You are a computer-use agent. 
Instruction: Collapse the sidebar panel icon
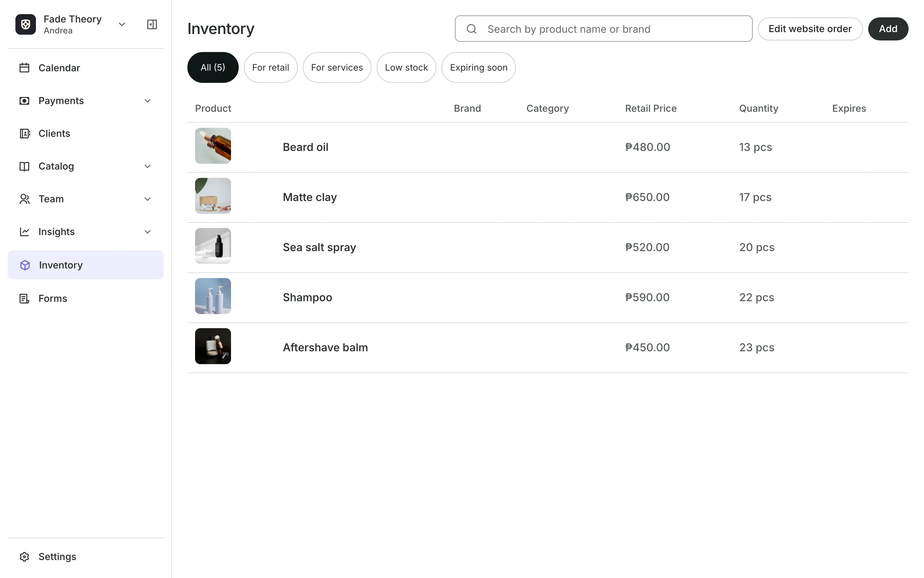pyautogui.click(x=152, y=24)
